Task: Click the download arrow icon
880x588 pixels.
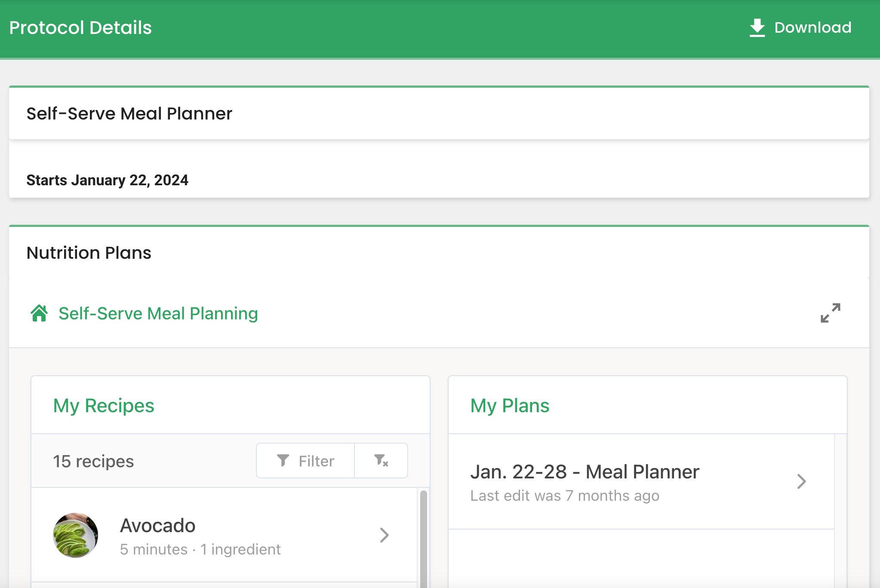Action: tap(757, 28)
